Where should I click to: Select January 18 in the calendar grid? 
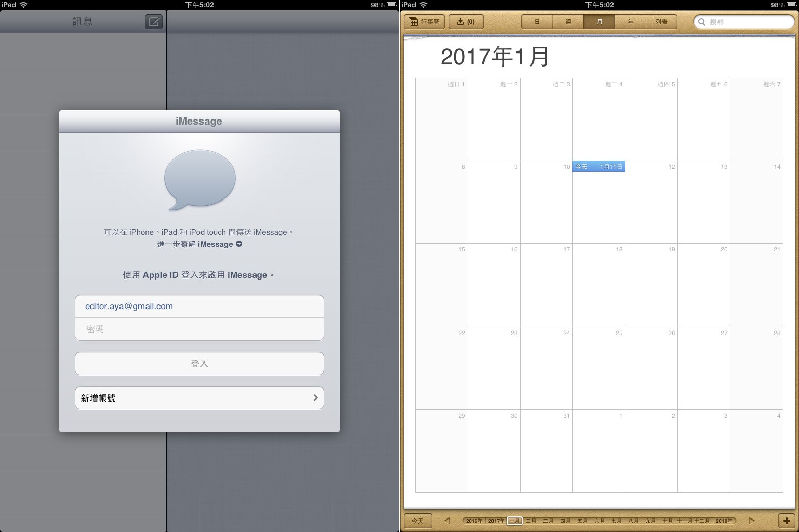click(599, 285)
